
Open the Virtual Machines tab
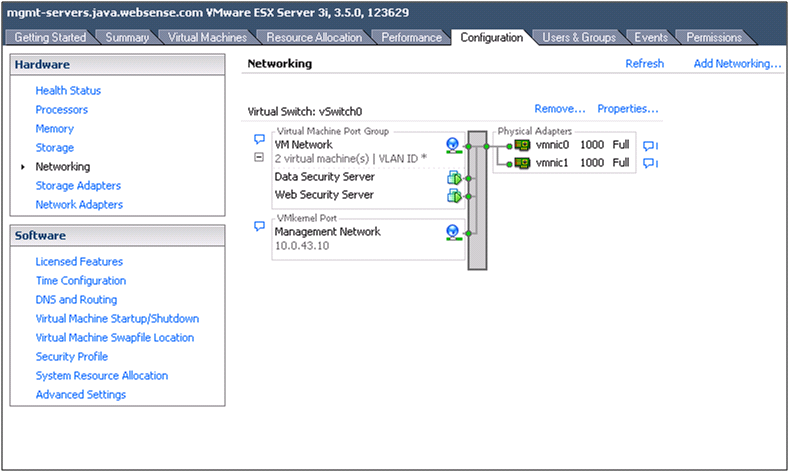[x=207, y=37]
